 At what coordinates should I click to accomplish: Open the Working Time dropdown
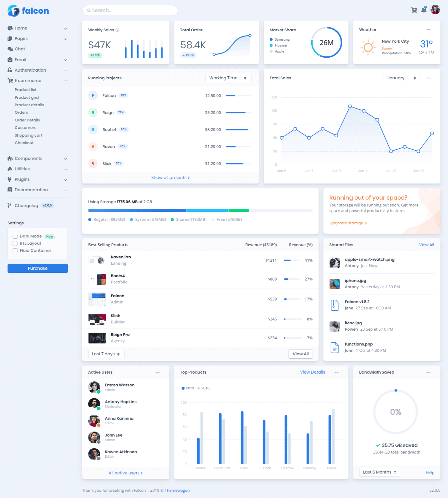coord(228,78)
